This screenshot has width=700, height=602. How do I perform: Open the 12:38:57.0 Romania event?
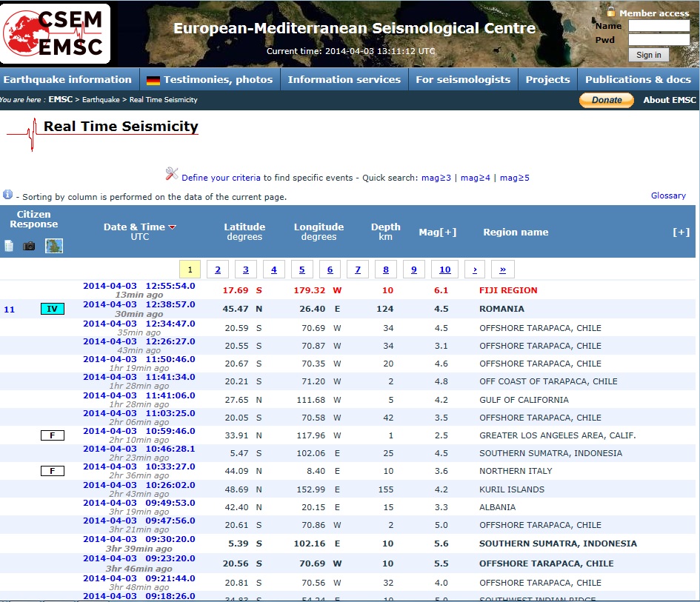(x=139, y=304)
